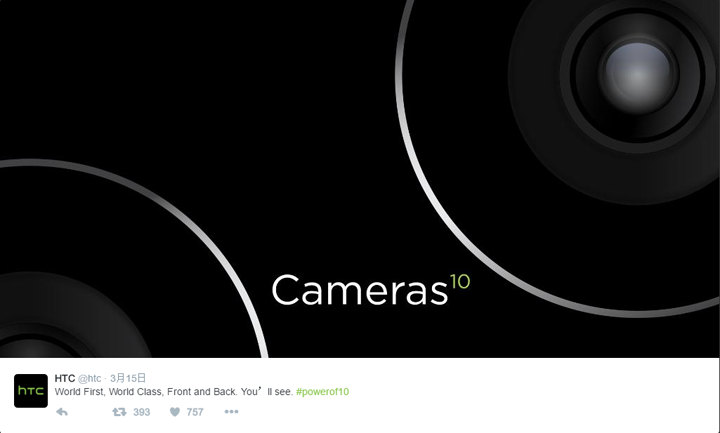
Task: Retweet the HTC Cameras post
Action: [119, 412]
